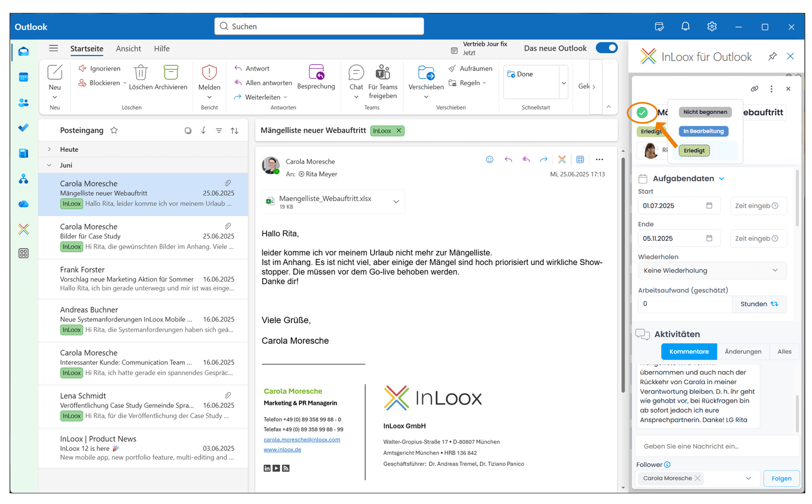Screen dimensions: 812x504
Task: Copy link of the InLoox task
Action: tap(754, 88)
